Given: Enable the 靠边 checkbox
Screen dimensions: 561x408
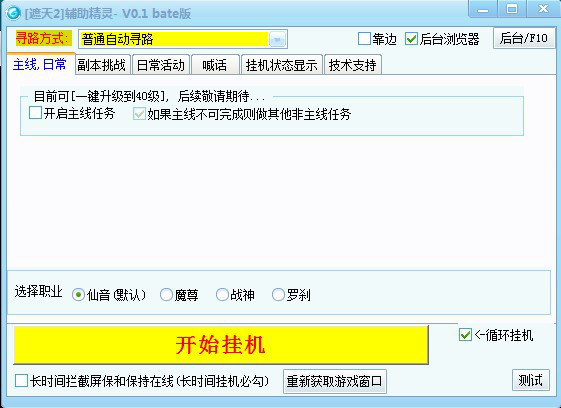Looking at the screenshot, I should click(364, 39).
